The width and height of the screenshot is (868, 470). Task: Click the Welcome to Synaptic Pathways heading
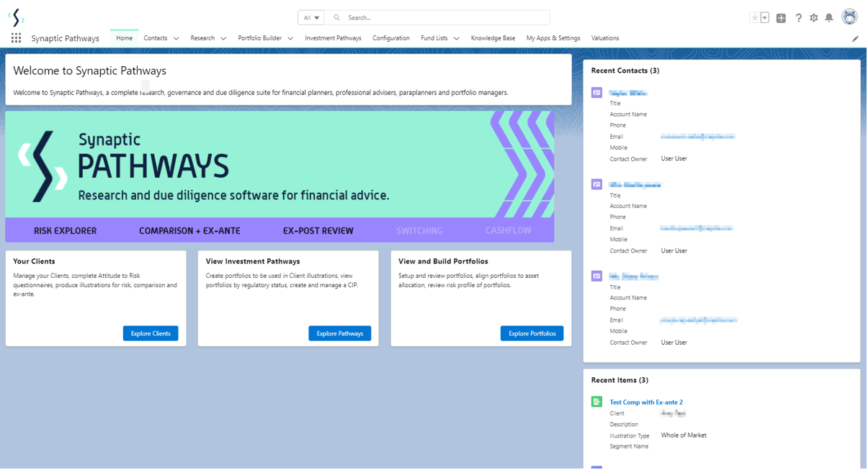[x=90, y=71]
